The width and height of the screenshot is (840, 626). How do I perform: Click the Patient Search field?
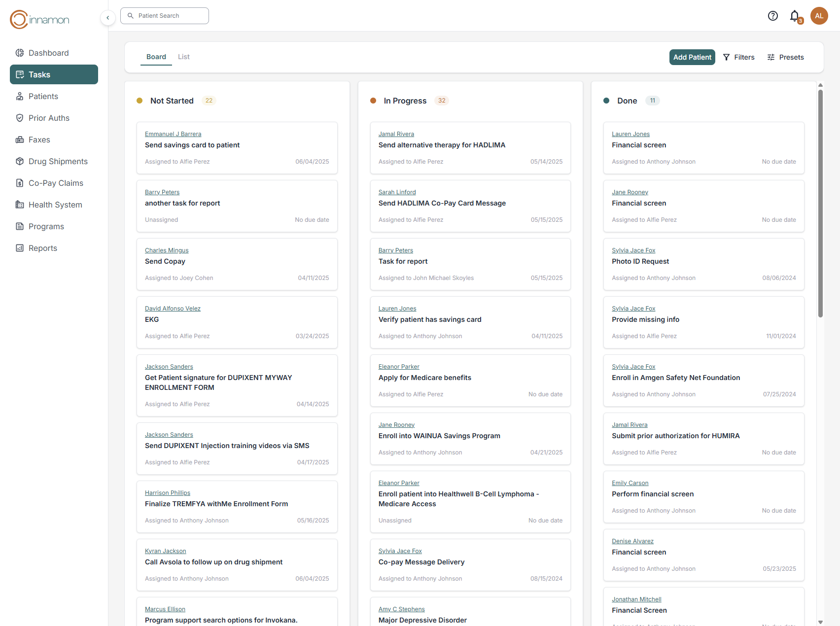pyautogui.click(x=165, y=16)
